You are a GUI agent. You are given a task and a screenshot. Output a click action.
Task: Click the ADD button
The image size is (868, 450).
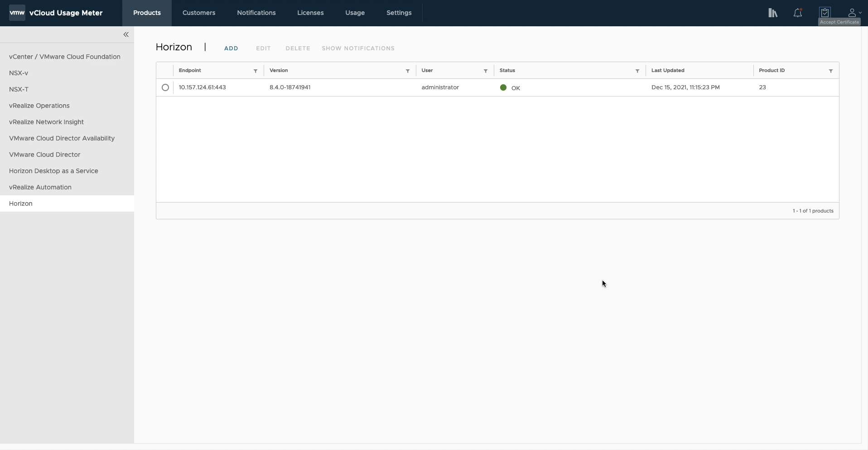pos(231,48)
